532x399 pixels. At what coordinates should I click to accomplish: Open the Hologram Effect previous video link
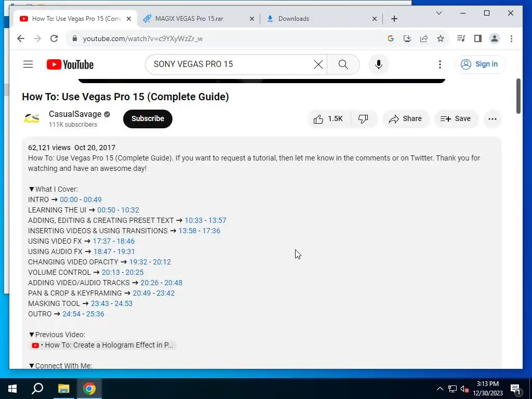103,345
